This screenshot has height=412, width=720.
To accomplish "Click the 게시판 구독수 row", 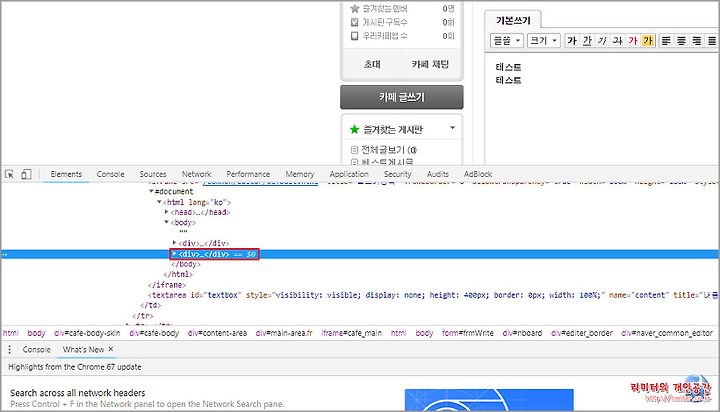I will click(402, 22).
